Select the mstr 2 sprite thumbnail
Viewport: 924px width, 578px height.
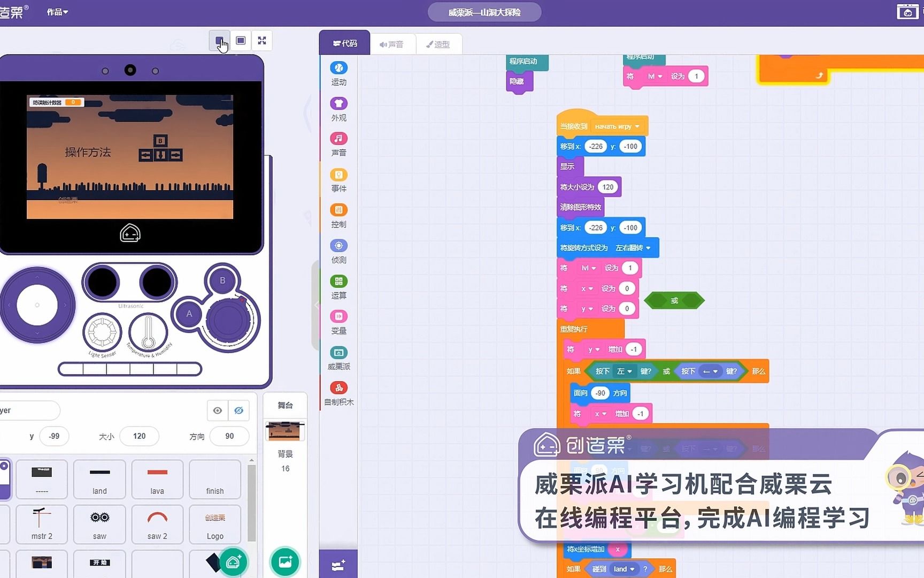click(42, 524)
